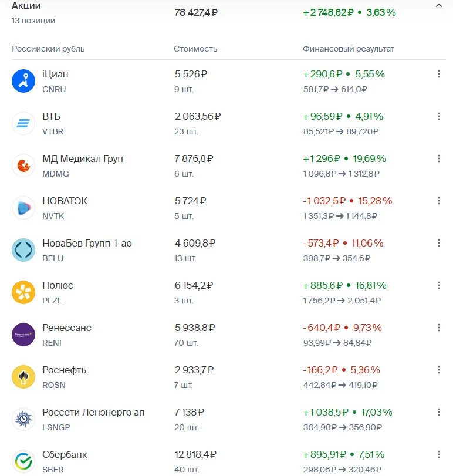Open the НоваБев Групп-1-ао stock name
This screenshot has height=476, width=453.
pyautogui.click(x=87, y=243)
